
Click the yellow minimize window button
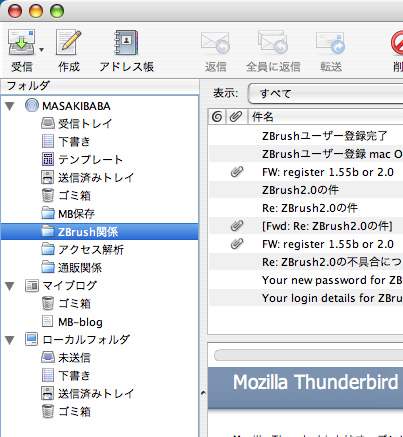(x=36, y=11)
